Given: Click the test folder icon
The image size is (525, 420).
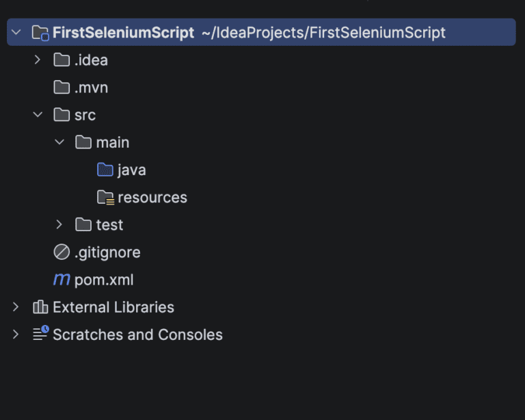Looking at the screenshot, I should 83,225.
